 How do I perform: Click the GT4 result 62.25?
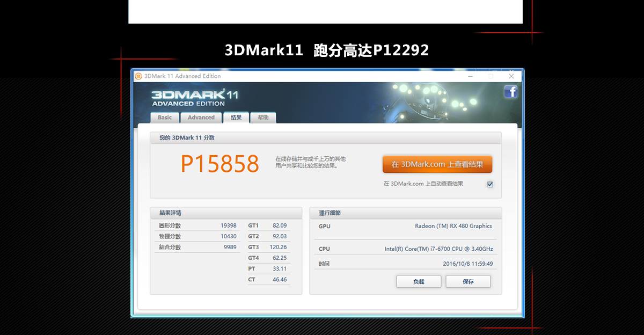click(x=280, y=258)
